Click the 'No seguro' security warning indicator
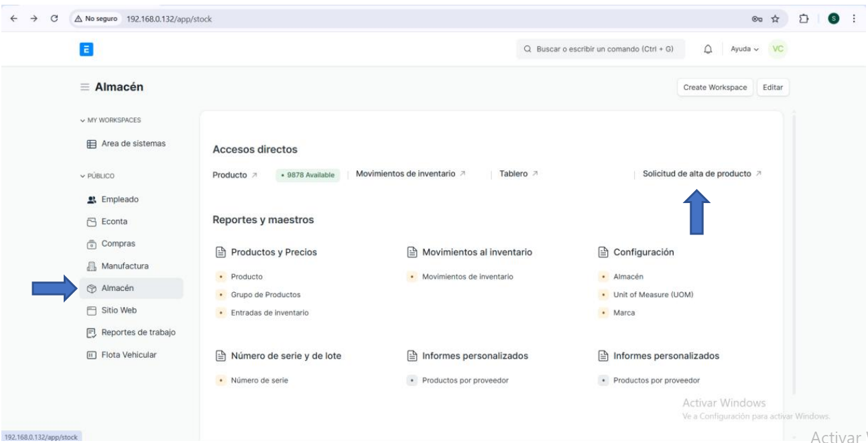 pyautogui.click(x=97, y=19)
